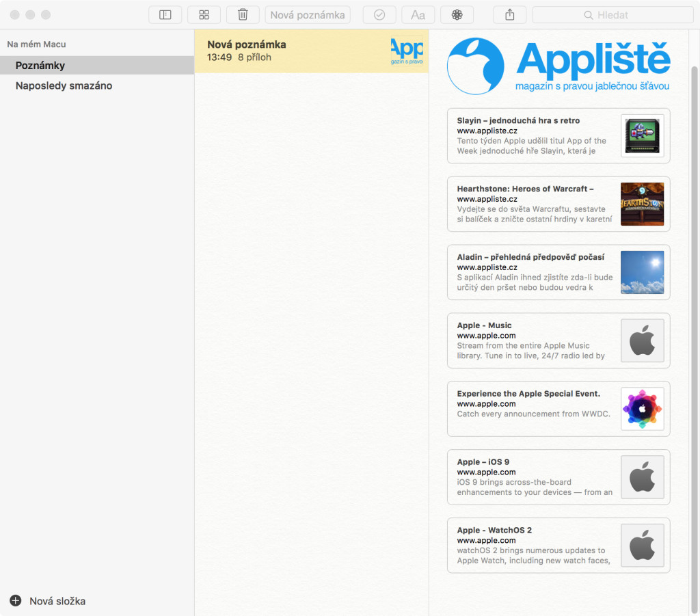This screenshot has width=700, height=616.
Task: Click the Aladin sky thumbnail
Action: pyautogui.click(x=642, y=272)
